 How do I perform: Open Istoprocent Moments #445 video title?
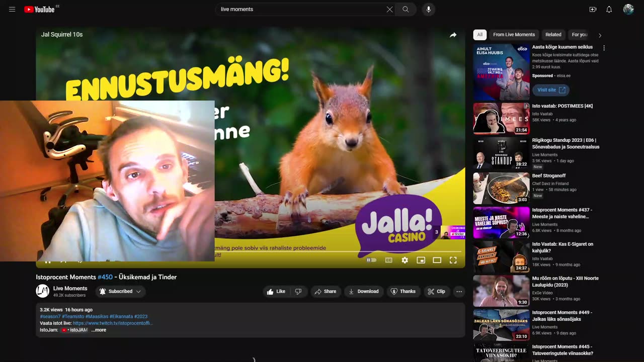[562, 350]
